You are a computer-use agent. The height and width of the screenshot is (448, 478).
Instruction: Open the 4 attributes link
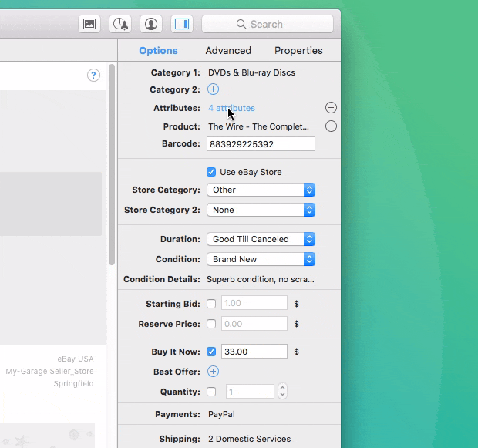pyautogui.click(x=232, y=108)
